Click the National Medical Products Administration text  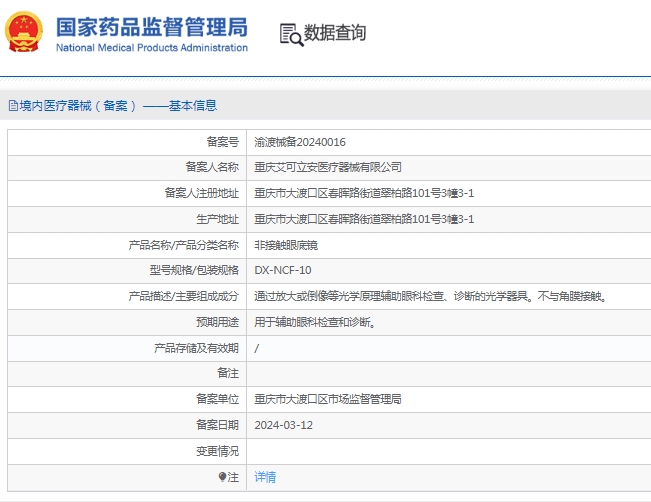tap(152, 48)
